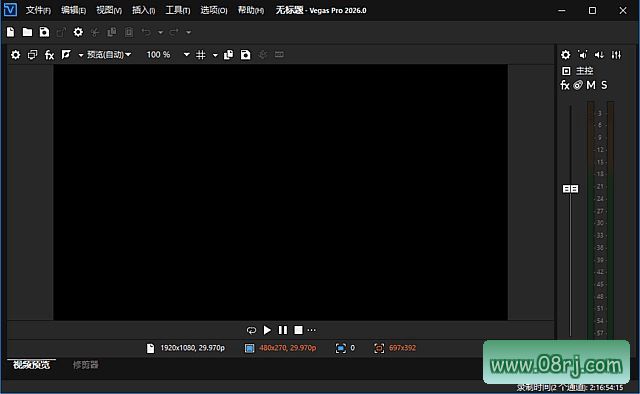This screenshot has height=394, width=640.
Task: Open the 帮助(H) menu
Action: coord(251,10)
